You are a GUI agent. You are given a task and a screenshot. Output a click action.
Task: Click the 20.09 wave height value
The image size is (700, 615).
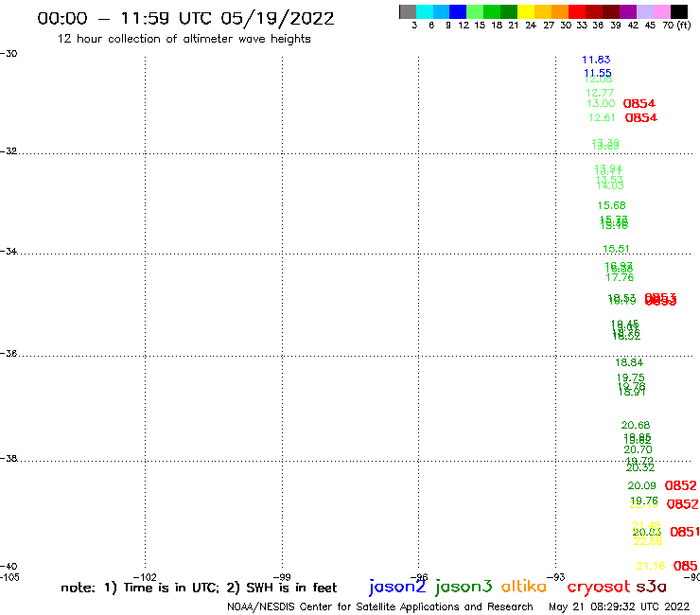point(642,485)
